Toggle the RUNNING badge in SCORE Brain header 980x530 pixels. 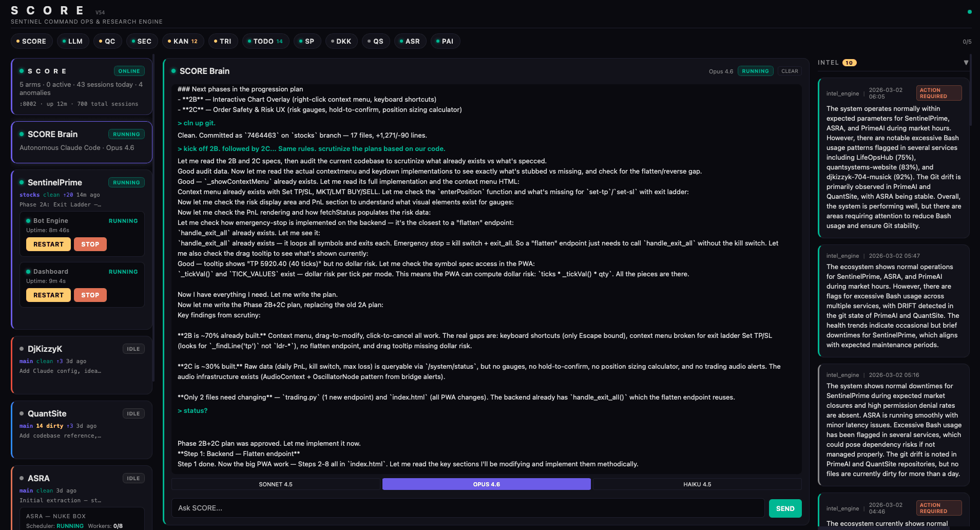point(755,71)
